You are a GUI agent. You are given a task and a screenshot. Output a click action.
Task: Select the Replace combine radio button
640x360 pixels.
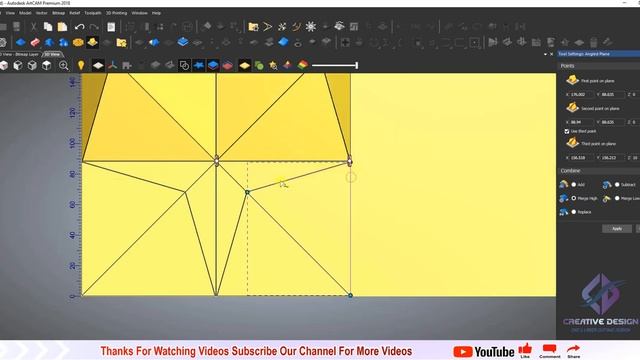tap(573, 212)
